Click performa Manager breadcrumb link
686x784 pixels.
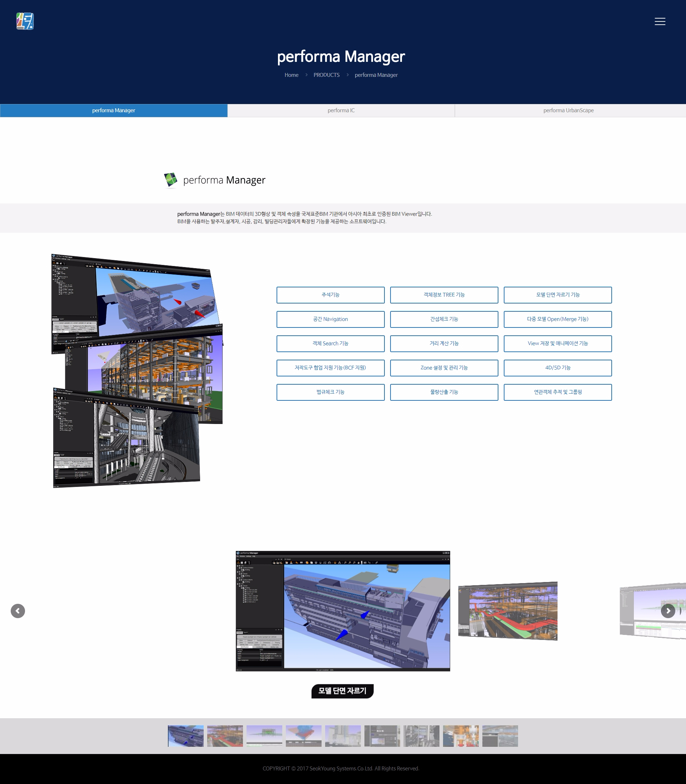click(376, 75)
